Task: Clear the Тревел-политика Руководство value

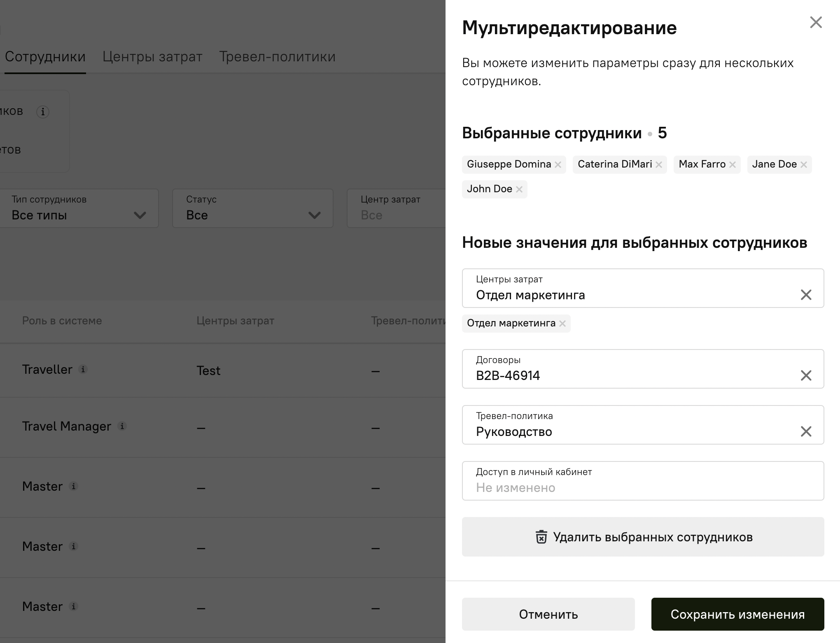Action: 806,431
